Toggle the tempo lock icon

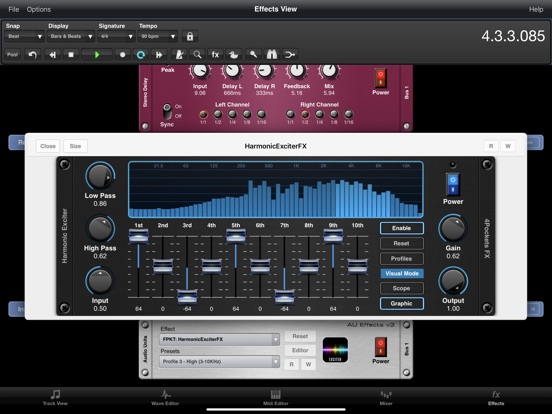(x=190, y=36)
